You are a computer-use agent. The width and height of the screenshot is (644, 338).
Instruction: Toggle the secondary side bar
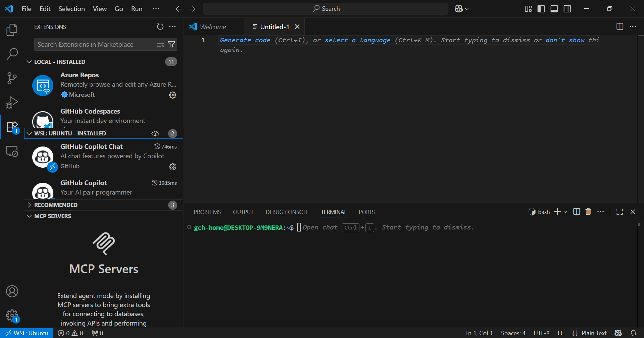567,9
